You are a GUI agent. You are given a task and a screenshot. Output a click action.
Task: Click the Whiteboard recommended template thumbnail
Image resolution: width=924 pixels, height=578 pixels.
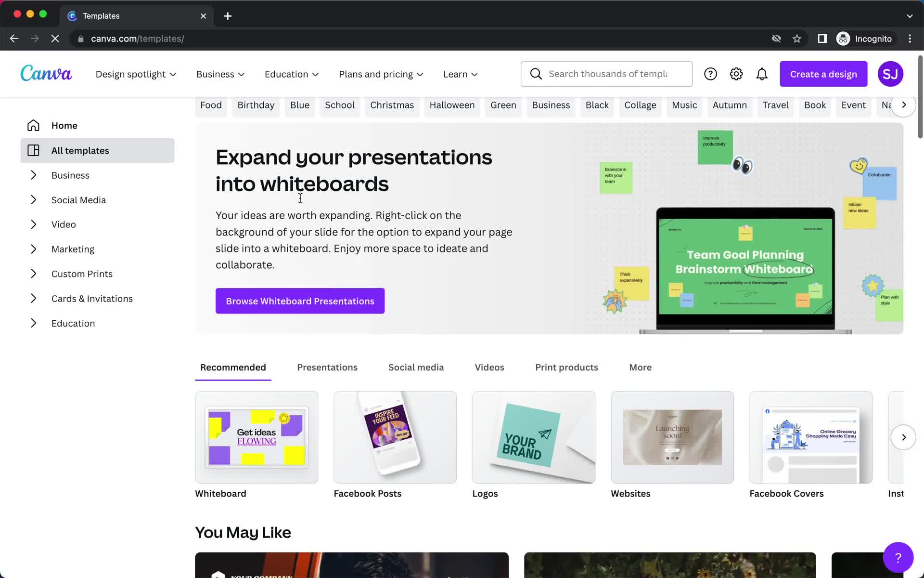point(256,437)
